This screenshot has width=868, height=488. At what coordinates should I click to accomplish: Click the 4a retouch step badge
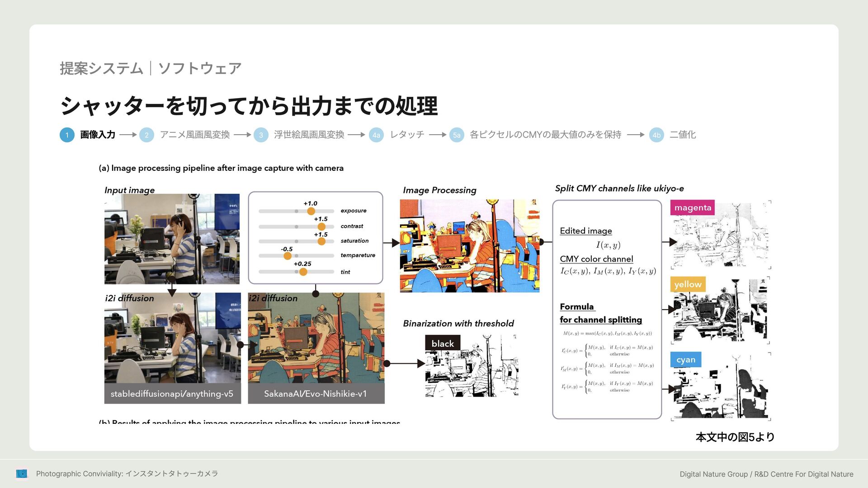coord(376,135)
